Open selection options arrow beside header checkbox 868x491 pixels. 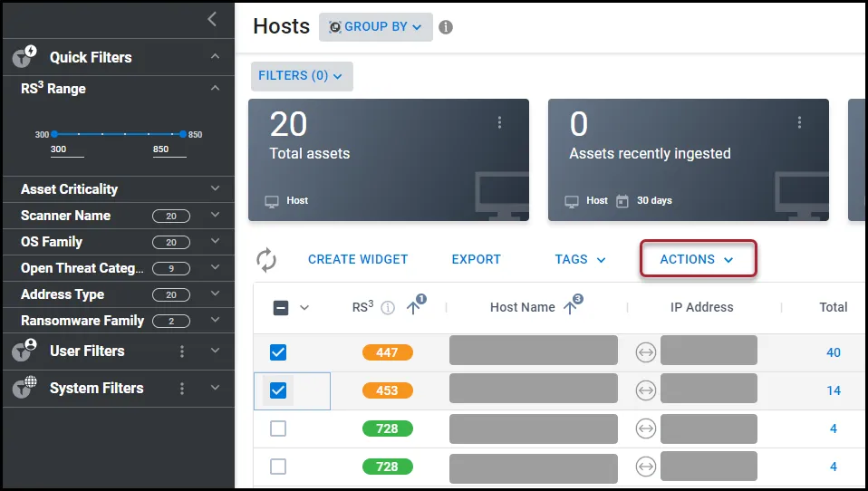(x=304, y=308)
